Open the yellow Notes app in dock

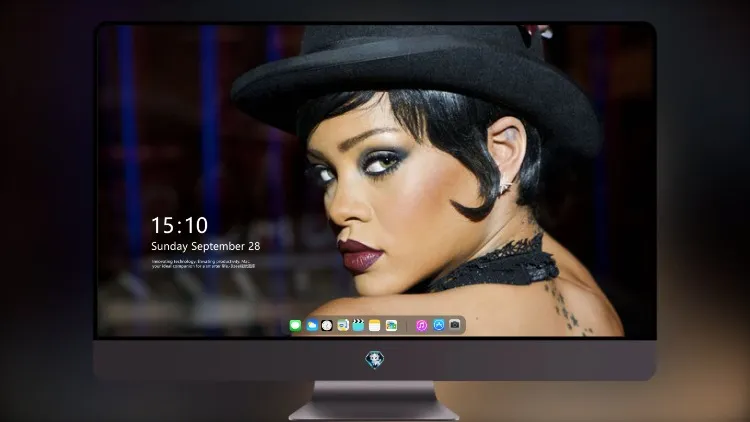[x=375, y=325]
